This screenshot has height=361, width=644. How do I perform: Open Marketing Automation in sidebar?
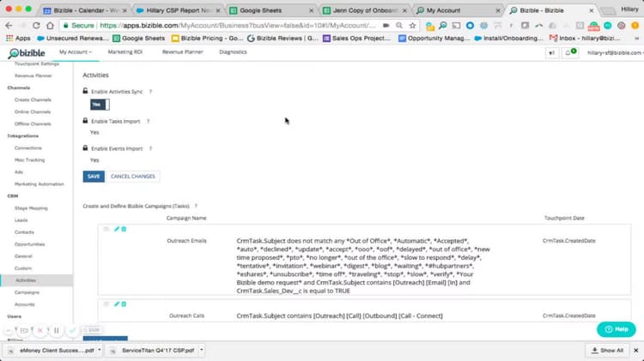pyautogui.click(x=39, y=184)
